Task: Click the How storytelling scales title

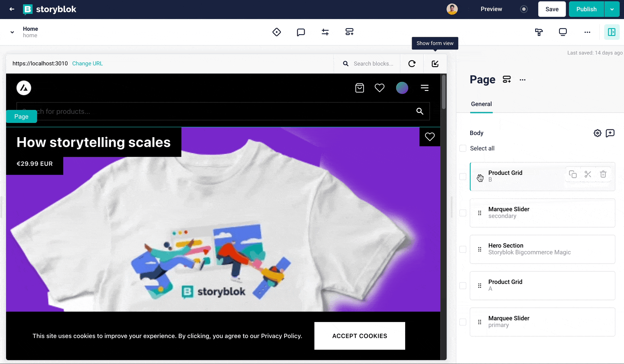Action: 94,142
